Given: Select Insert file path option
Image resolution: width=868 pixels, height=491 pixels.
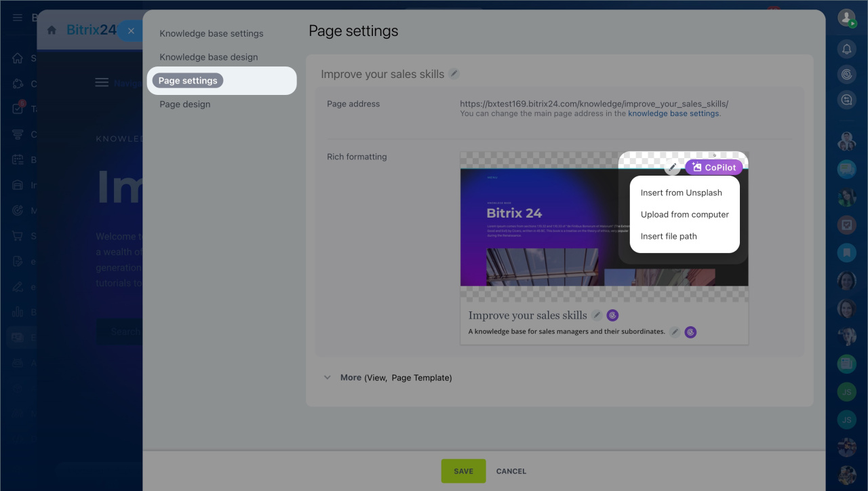Looking at the screenshot, I should [668, 236].
